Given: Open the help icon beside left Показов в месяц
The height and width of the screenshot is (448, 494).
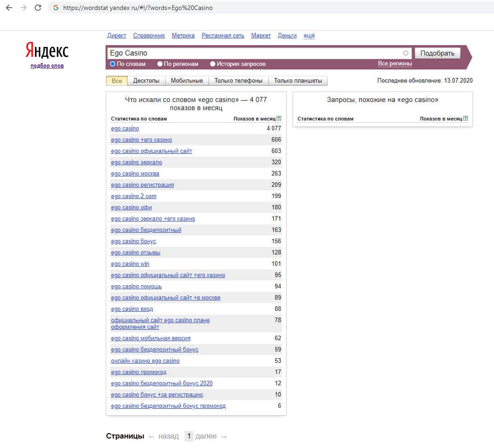Looking at the screenshot, I should [279, 119].
